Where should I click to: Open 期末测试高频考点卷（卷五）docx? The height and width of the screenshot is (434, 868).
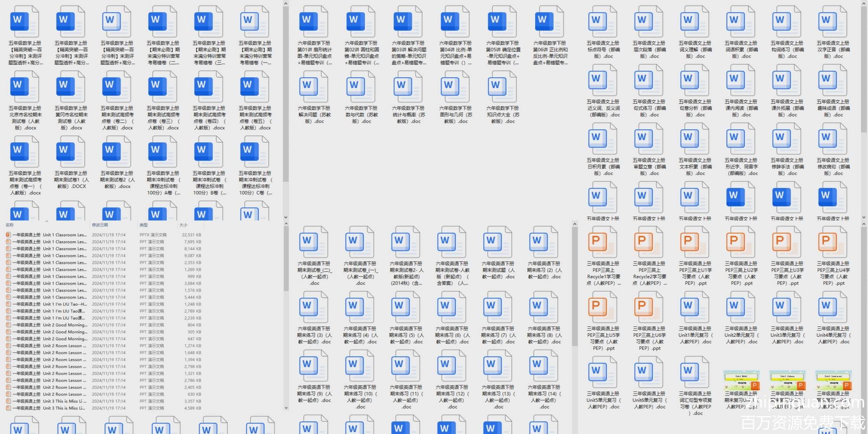click(x=255, y=100)
